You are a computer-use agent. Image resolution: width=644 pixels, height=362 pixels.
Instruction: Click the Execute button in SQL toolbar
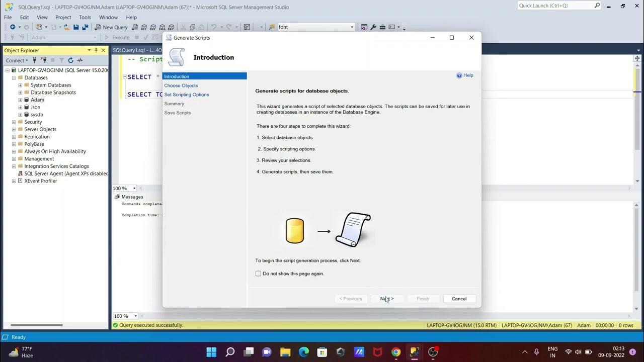tap(117, 37)
